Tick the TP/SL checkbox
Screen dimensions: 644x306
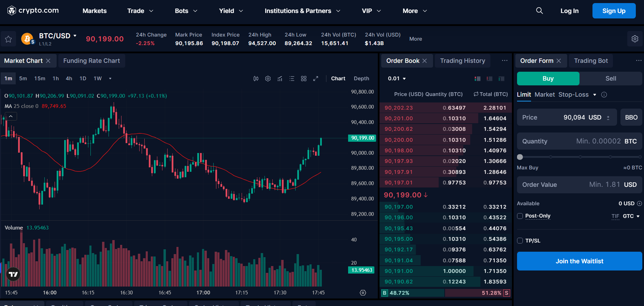click(520, 240)
